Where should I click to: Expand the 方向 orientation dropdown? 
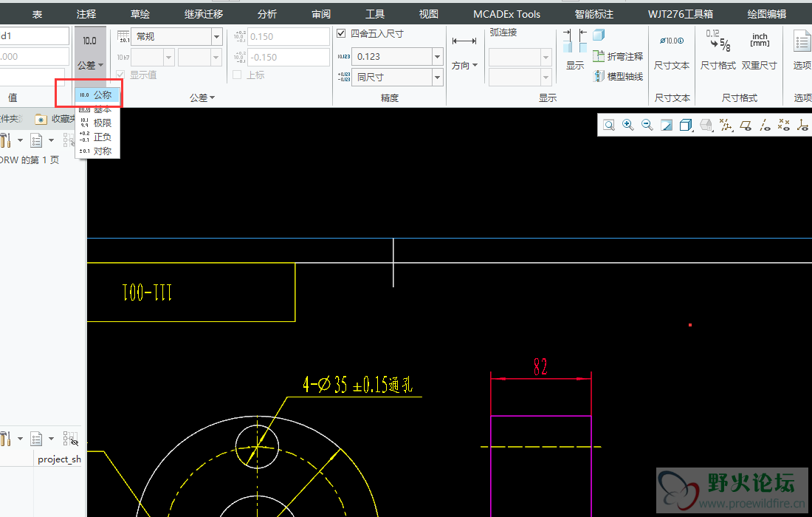pos(464,65)
